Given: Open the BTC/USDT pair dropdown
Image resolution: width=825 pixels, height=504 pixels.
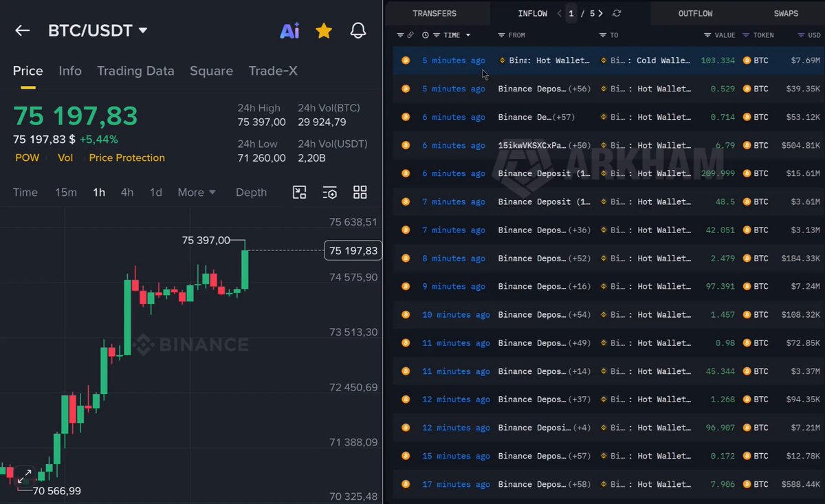Looking at the screenshot, I should pos(143,30).
